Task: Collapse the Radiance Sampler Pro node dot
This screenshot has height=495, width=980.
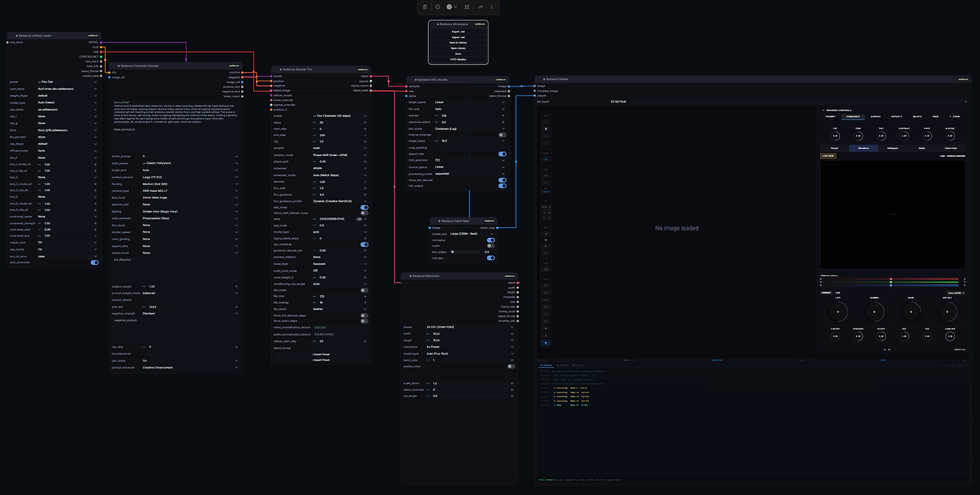Action: [x=281, y=69]
